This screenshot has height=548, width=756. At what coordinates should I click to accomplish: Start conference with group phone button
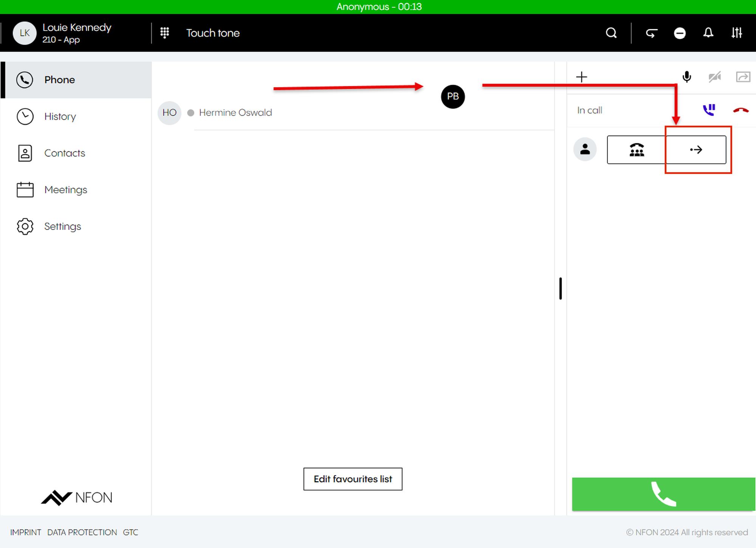[x=637, y=150]
